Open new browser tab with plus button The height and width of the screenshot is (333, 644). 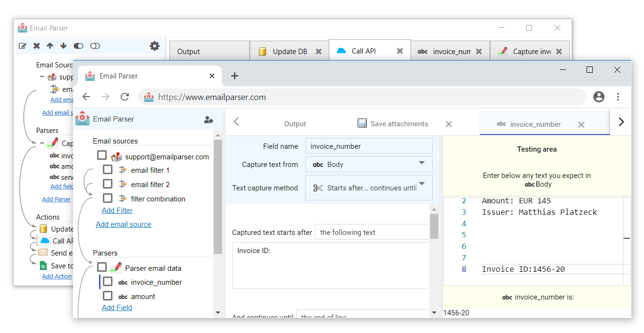234,76
